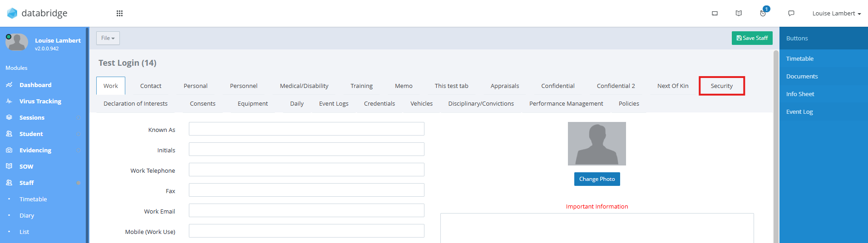Open the Security tab
The height and width of the screenshot is (243, 868).
[722, 86]
